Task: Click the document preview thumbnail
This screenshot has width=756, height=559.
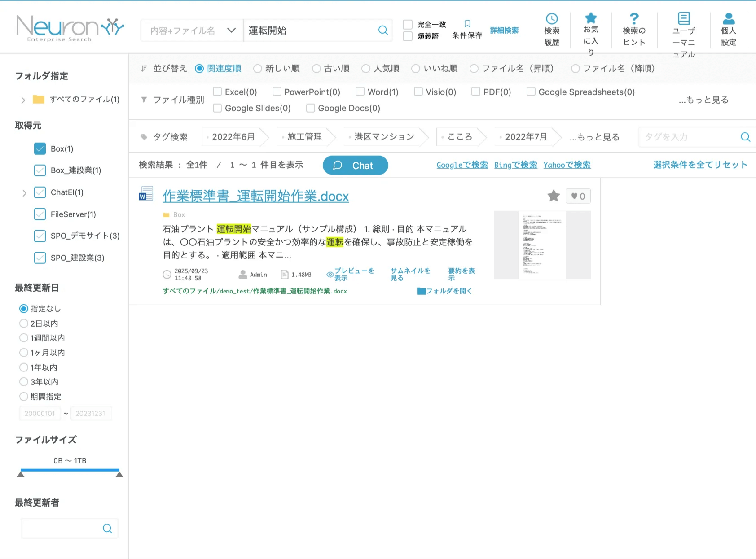Action: pos(542,245)
